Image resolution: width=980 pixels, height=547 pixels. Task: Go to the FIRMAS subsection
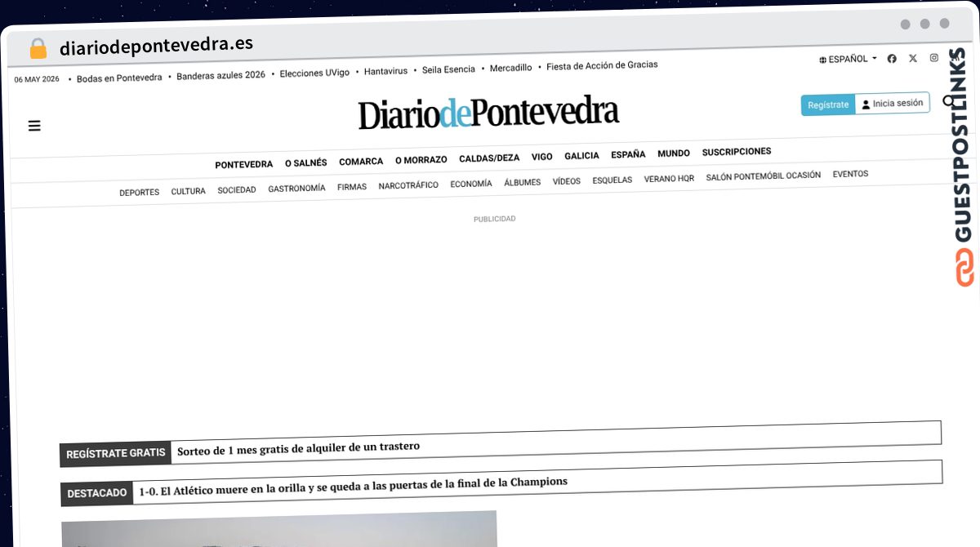[352, 187]
